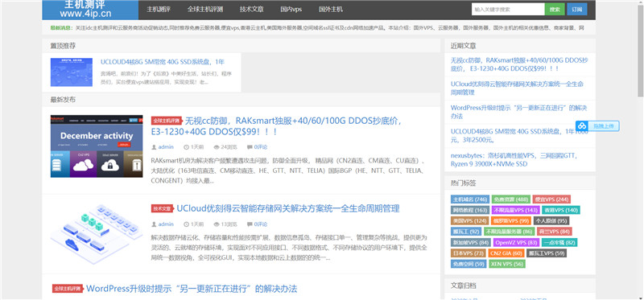Click the eye icon next to 13浏览
644x300 pixels.
(217, 224)
